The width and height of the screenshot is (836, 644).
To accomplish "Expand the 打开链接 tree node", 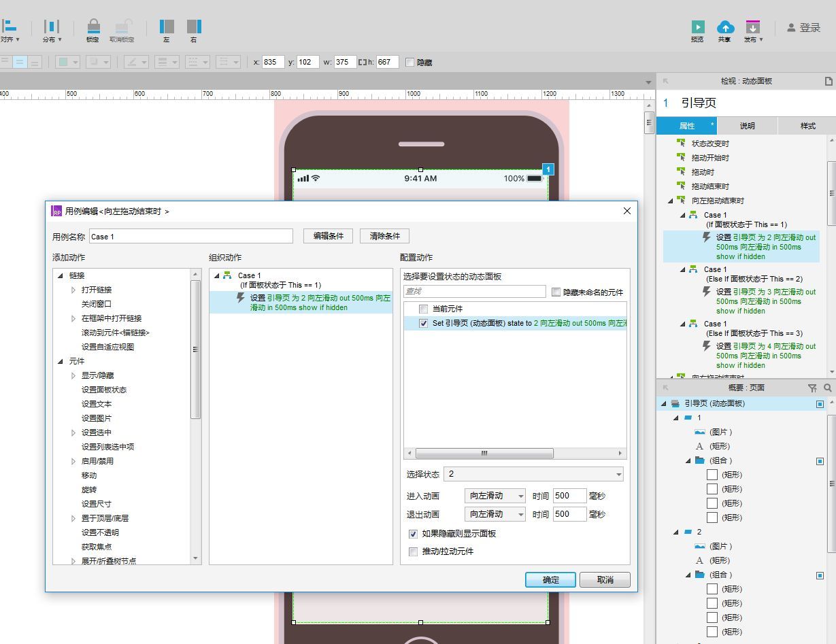I will [73, 290].
